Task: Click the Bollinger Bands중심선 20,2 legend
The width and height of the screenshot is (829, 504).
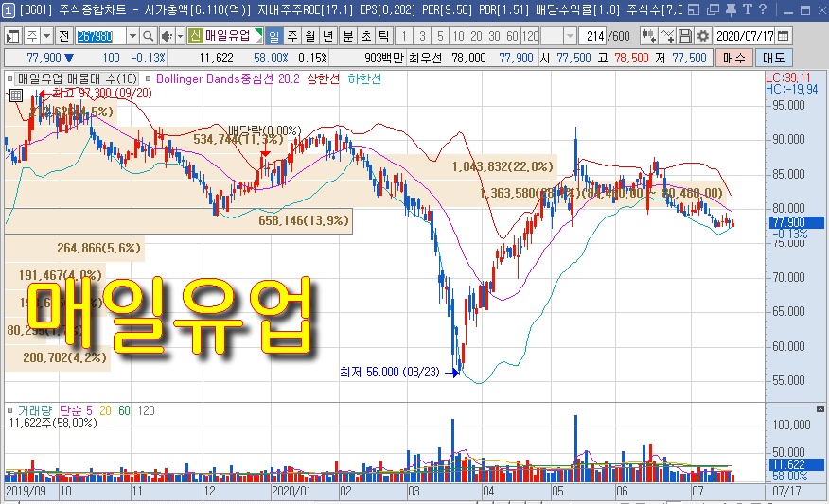Action: 227,79
